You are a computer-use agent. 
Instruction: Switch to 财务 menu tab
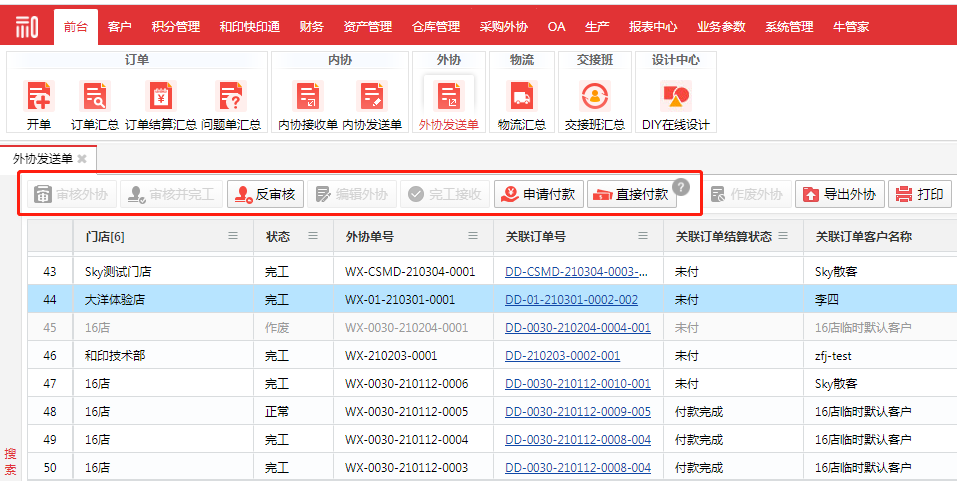tap(311, 27)
